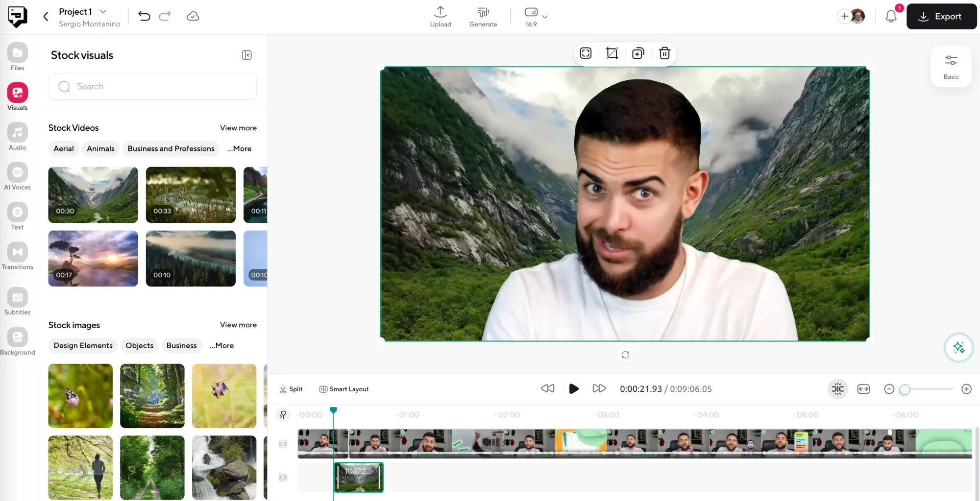View more Stock Videos
Image resolution: width=980 pixels, height=501 pixels.
point(238,127)
